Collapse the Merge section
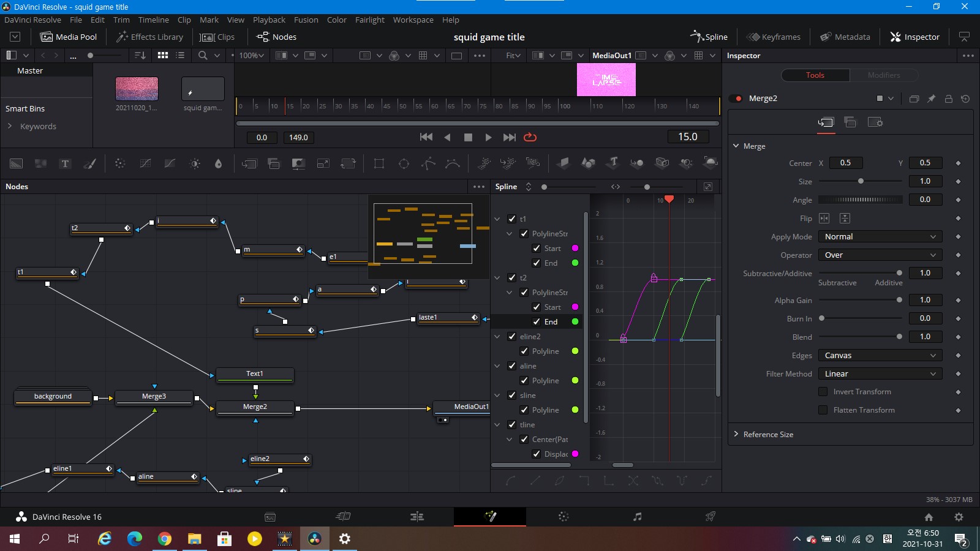Screen dimensions: 980x551 point(736,146)
